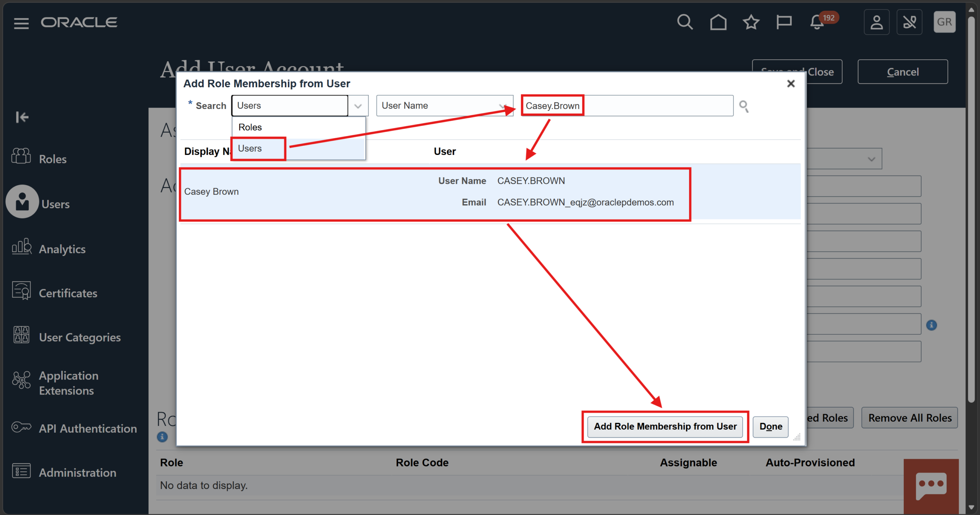The width and height of the screenshot is (980, 515).
Task: Open the chat assistant bubble icon
Action: pyautogui.click(x=931, y=486)
